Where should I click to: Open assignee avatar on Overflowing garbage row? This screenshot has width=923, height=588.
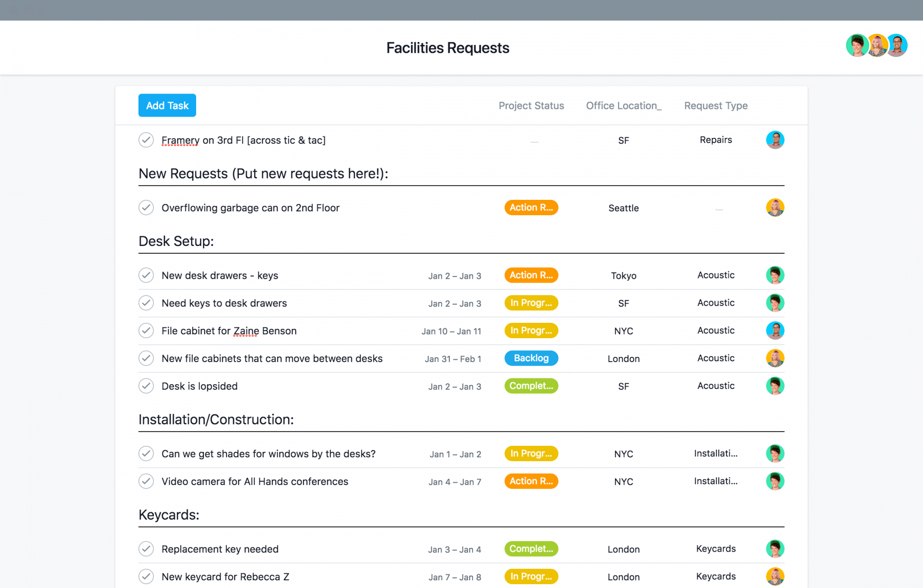(x=775, y=208)
